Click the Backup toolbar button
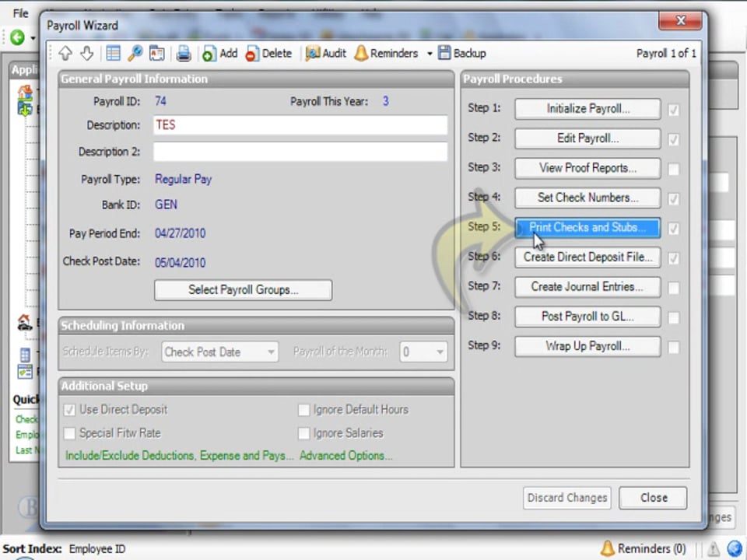This screenshot has width=747, height=560. (461, 53)
